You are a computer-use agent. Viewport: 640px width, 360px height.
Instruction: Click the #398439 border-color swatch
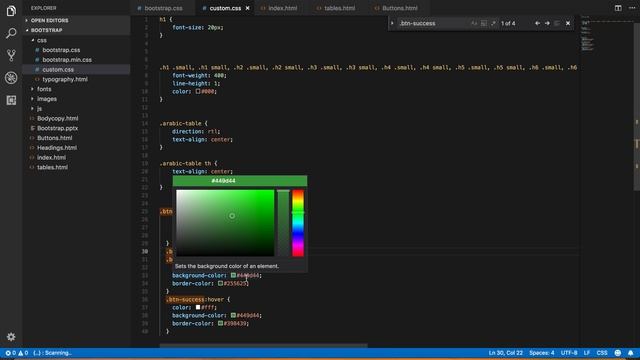pyautogui.click(x=220, y=323)
